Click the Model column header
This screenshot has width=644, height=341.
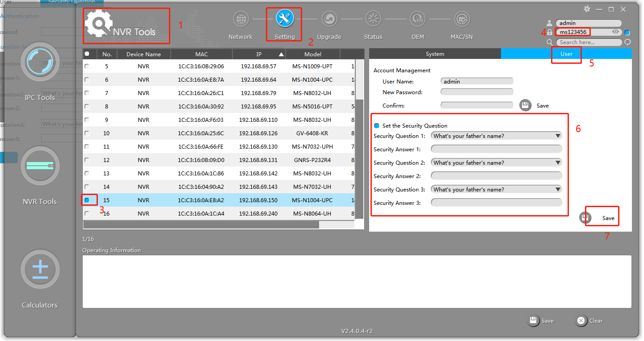click(x=313, y=54)
